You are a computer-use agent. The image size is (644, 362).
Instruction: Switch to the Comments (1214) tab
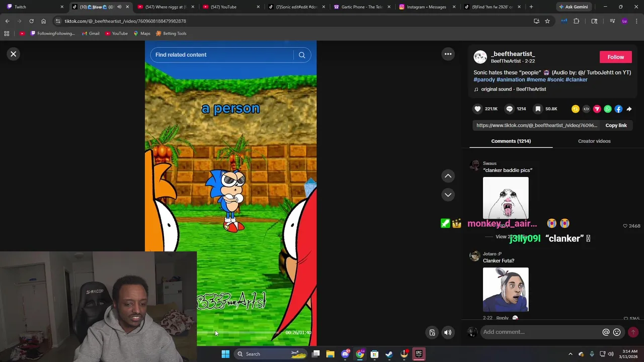pyautogui.click(x=511, y=141)
